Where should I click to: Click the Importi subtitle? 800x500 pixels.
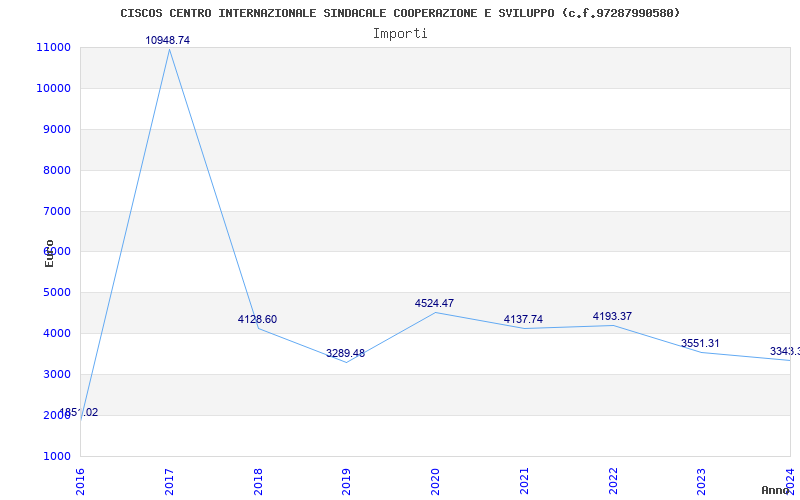[x=400, y=33]
